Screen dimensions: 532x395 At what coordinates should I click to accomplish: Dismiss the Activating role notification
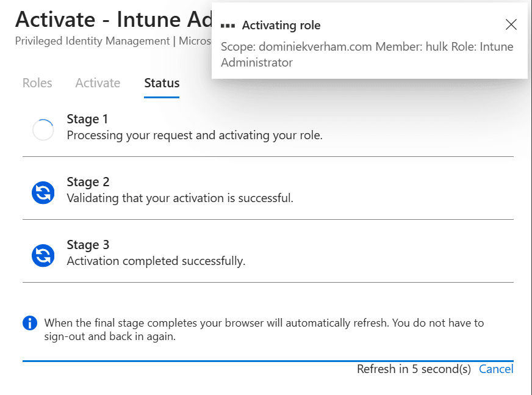click(x=511, y=25)
